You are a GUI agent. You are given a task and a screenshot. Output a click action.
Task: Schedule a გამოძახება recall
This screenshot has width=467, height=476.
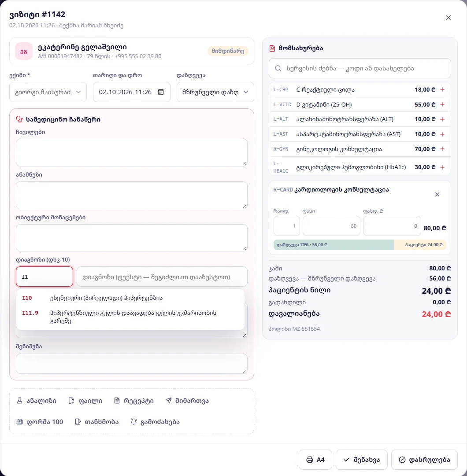[x=155, y=422]
